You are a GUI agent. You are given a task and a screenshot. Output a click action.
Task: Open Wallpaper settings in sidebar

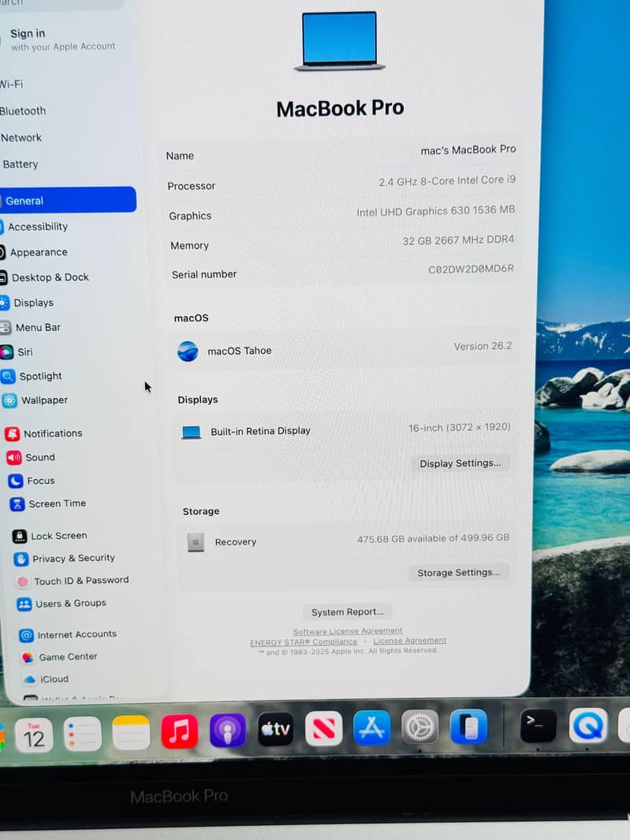point(35,400)
